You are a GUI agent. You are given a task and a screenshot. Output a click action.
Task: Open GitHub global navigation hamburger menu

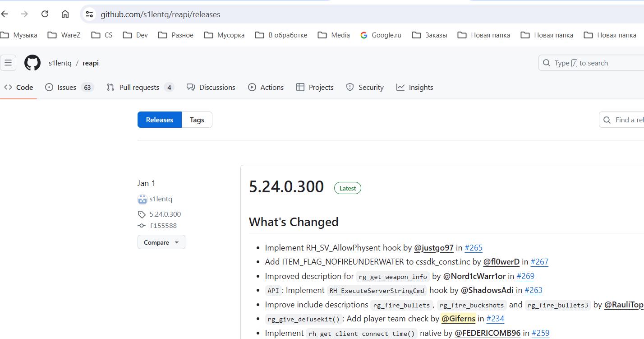click(x=8, y=63)
